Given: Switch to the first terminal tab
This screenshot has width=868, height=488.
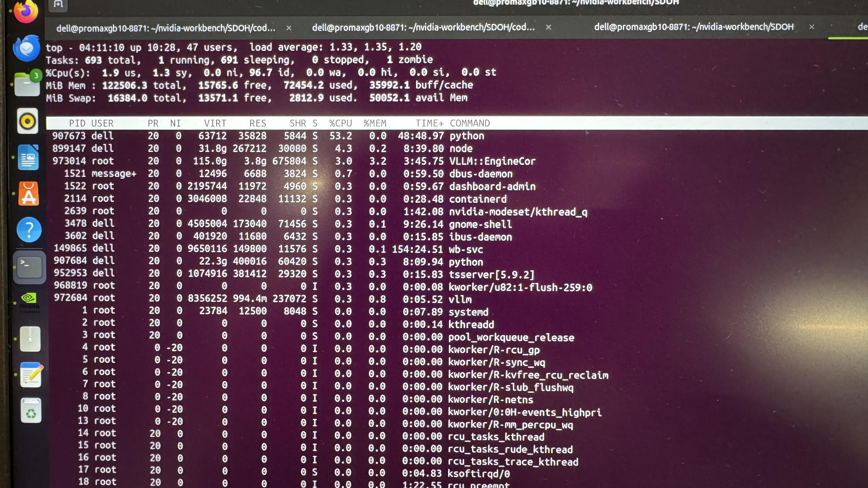Looking at the screenshot, I should 166,28.
